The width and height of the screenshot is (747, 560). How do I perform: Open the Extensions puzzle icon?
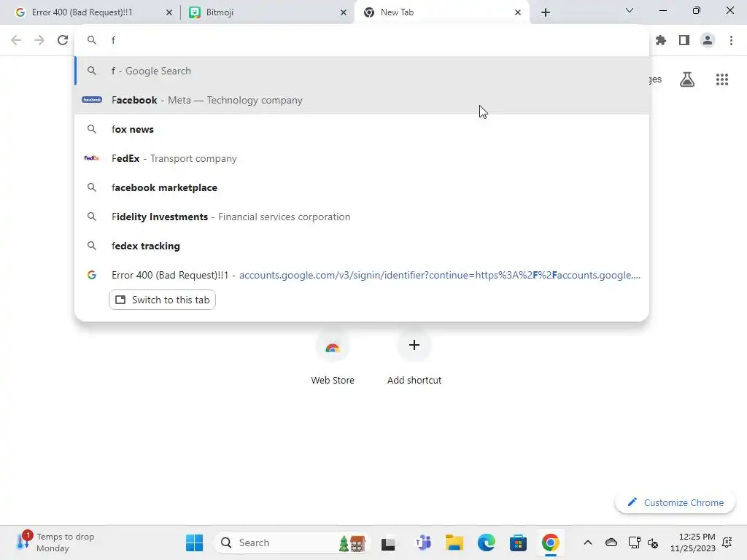tap(661, 40)
